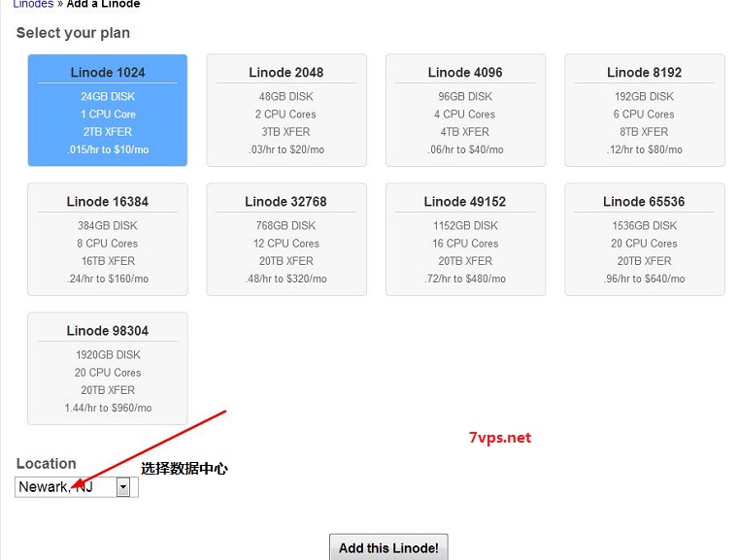Click '1920GB DISK' in Linode 98304

pyautogui.click(x=108, y=355)
